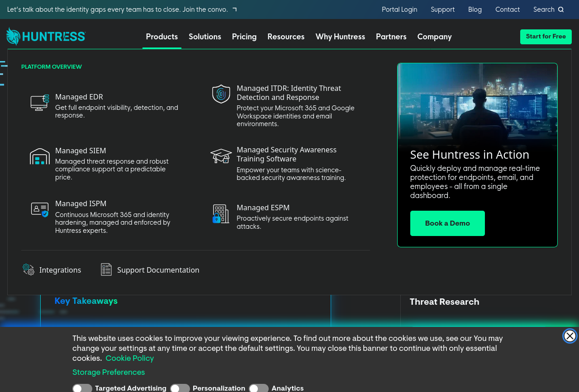Click the Integrations gears icon

tap(28, 269)
